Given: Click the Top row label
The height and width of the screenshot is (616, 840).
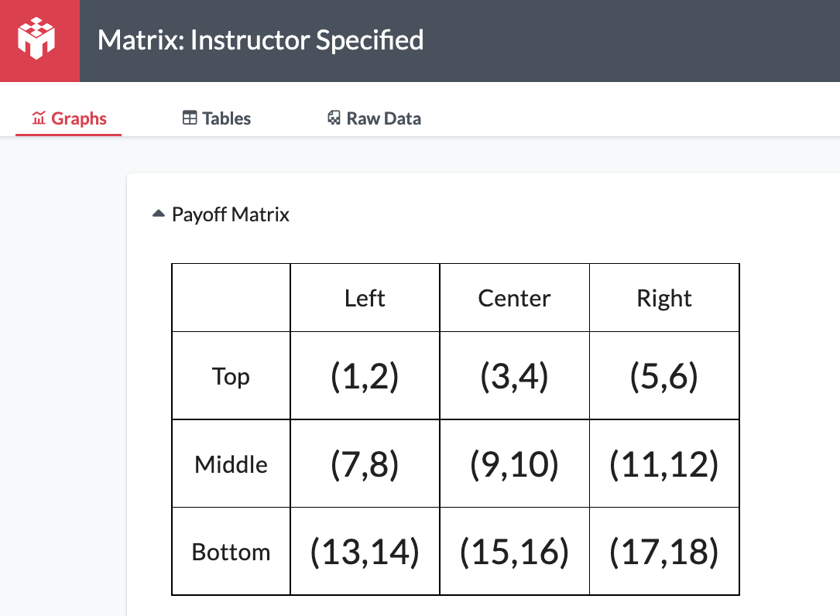Looking at the screenshot, I should [231, 377].
